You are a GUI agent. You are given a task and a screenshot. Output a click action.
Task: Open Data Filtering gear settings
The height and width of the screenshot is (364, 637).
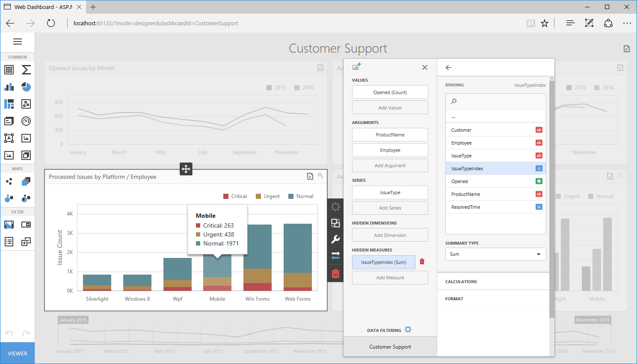408,329
